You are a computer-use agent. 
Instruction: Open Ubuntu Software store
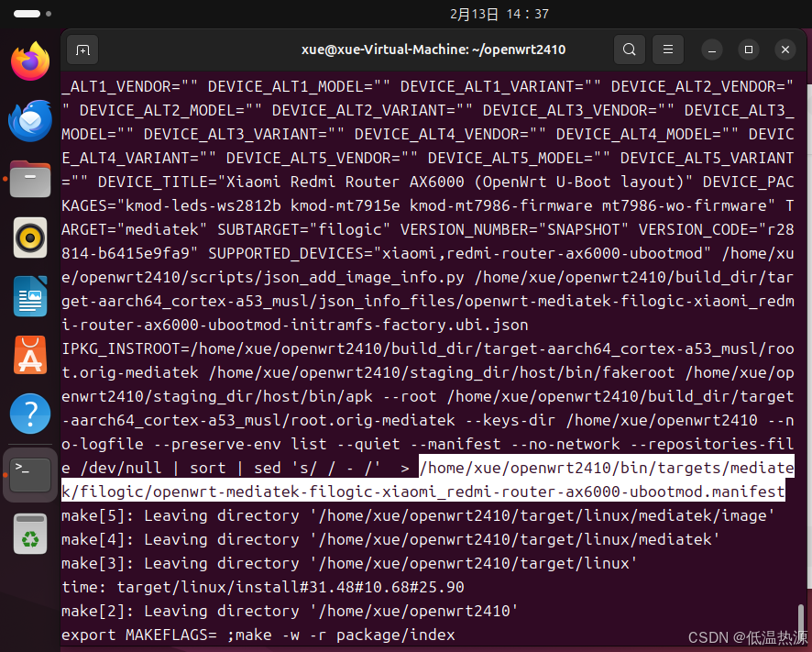(x=30, y=356)
